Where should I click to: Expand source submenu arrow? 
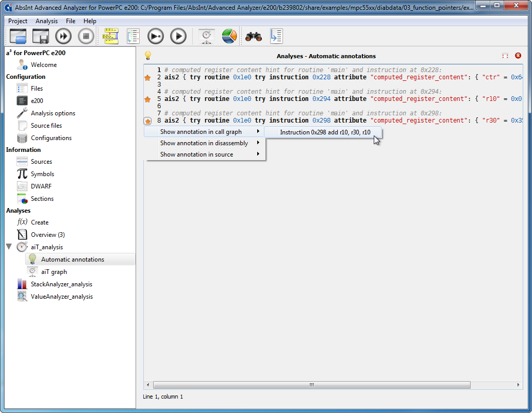(258, 154)
